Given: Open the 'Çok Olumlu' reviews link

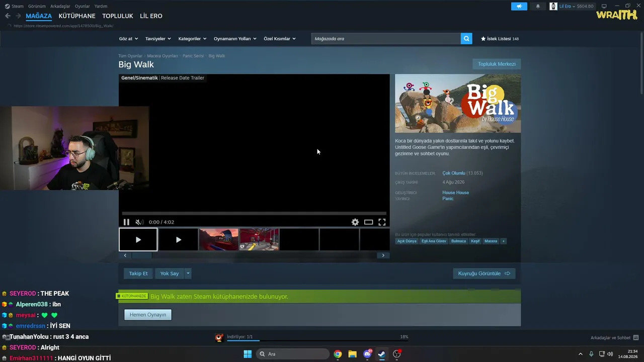Looking at the screenshot, I should [x=454, y=173].
